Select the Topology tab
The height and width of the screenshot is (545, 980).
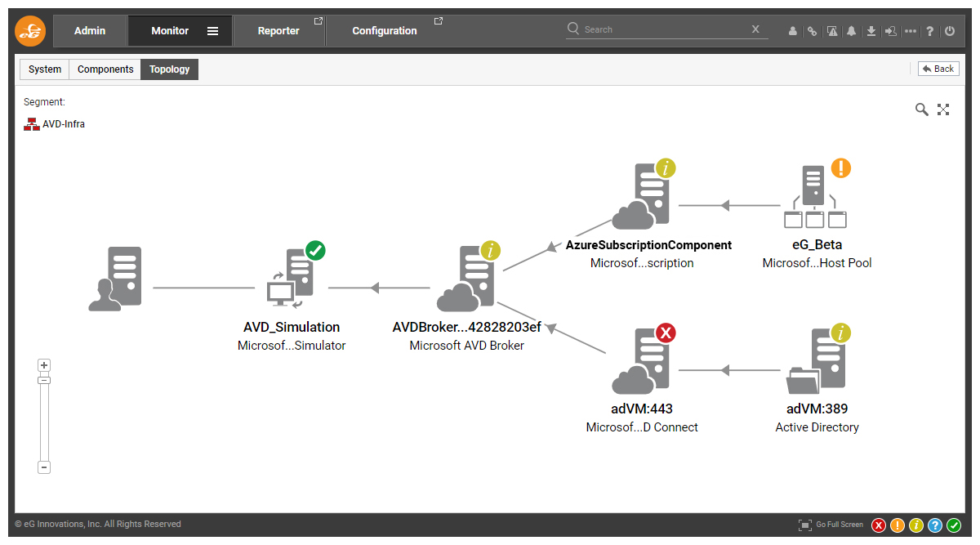(170, 69)
